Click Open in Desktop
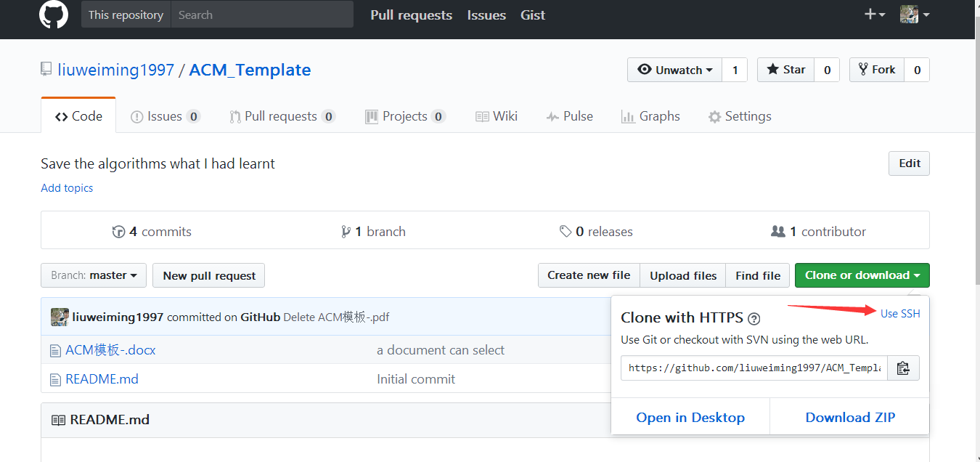Image resolution: width=980 pixels, height=462 pixels. point(690,418)
